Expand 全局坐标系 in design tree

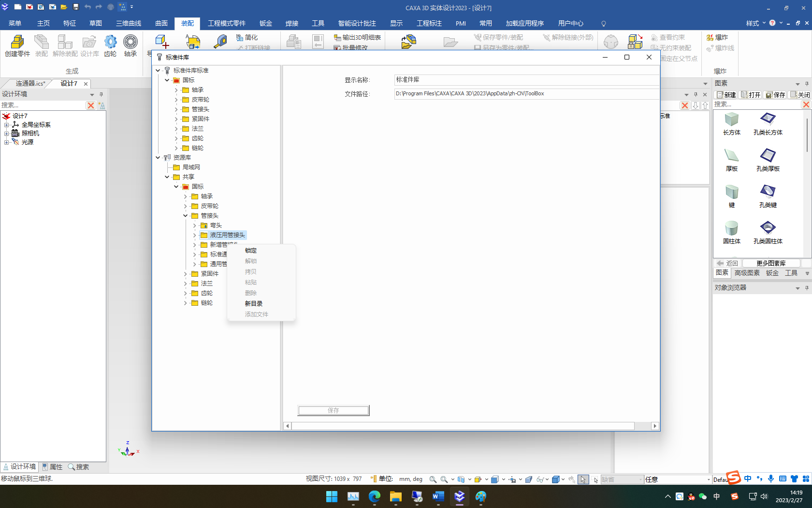click(x=7, y=125)
